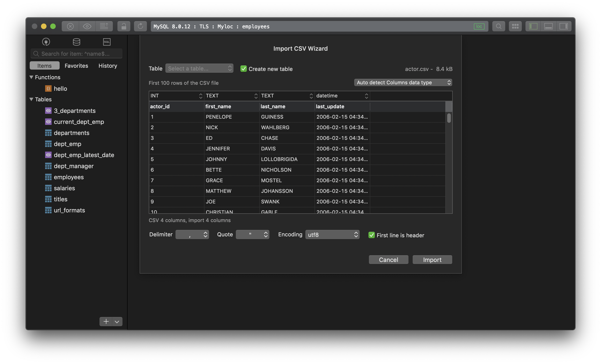The height and width of the screenshot is (364, 601).
Task: Click the TablePlus home/pin icon
Action: click(x=46, y=42)
